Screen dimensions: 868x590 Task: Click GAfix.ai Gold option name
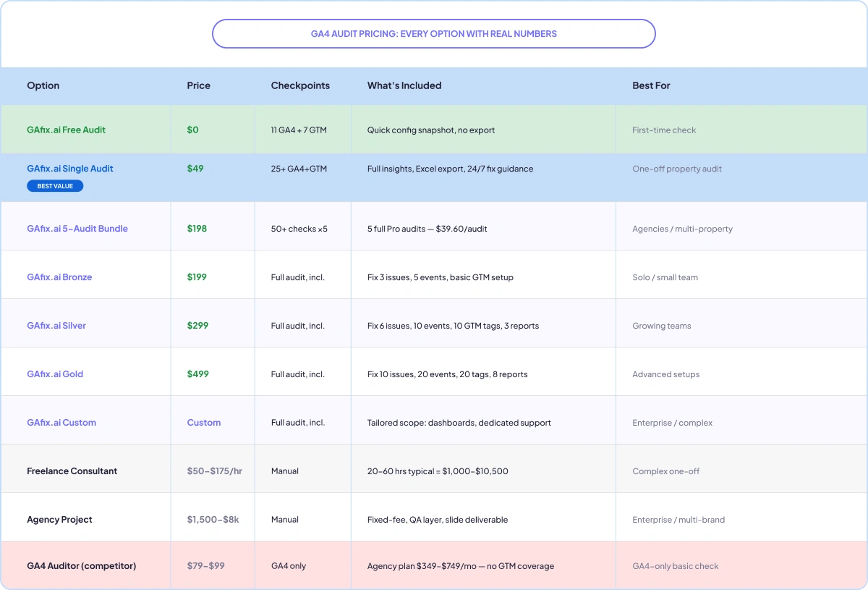(55, 374)
